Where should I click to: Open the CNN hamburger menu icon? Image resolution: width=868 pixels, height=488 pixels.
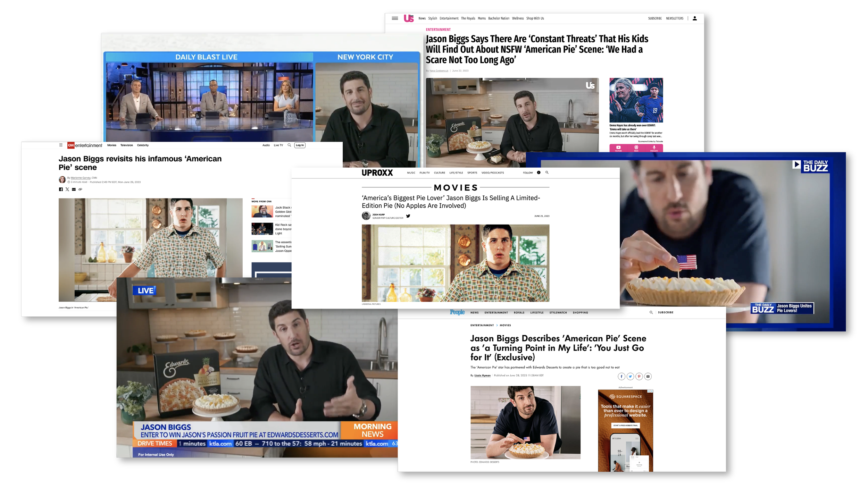pyautogui.click(x=61, y=145)
